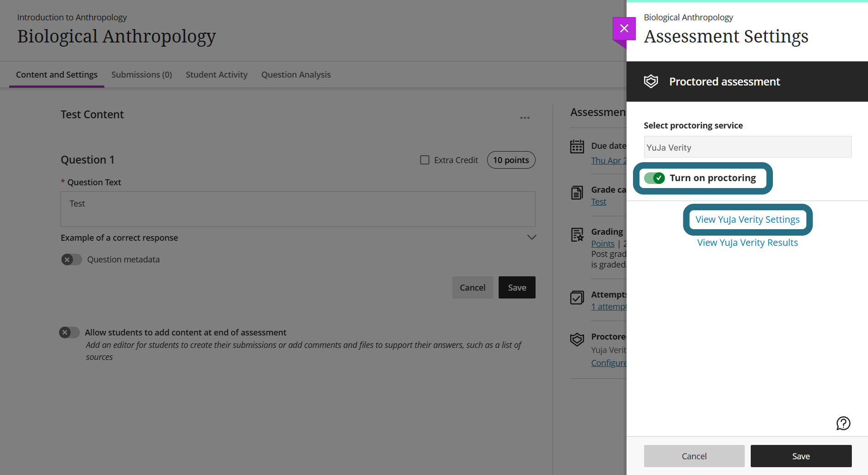Click the Proctored shield icon in settings list

(x=577, y=340)
